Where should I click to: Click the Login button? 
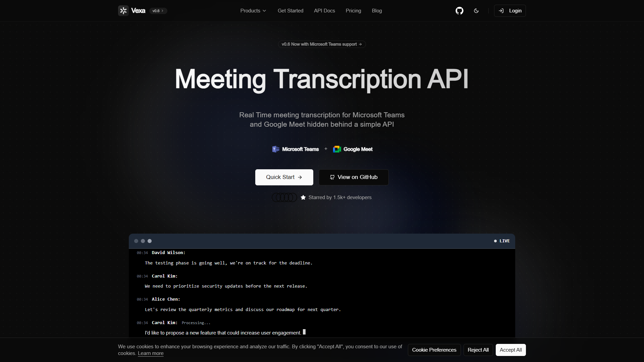pos(510,11)
